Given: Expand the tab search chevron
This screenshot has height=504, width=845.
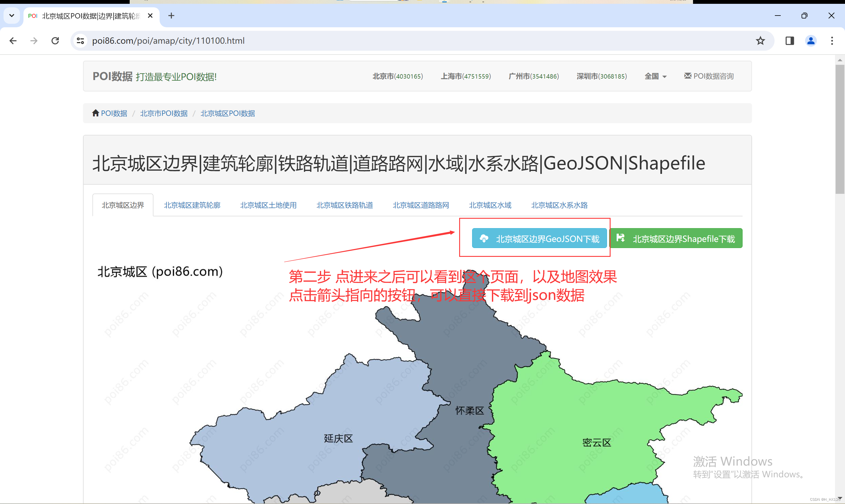Looking at the screenshot, I should tap(11, 16).
